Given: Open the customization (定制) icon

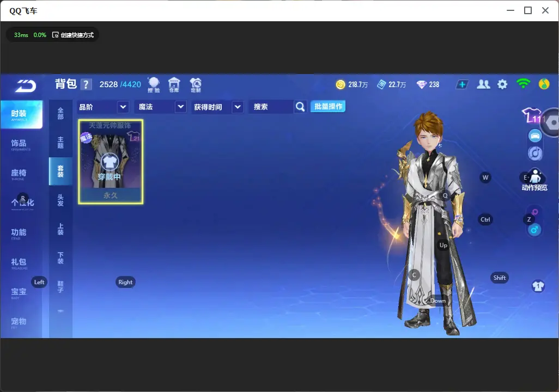Looking at the screenshot, I should click(196, 85).
